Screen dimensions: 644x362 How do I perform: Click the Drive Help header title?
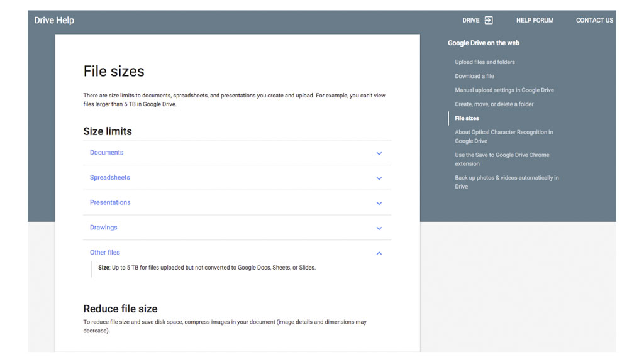click(54, 20)
